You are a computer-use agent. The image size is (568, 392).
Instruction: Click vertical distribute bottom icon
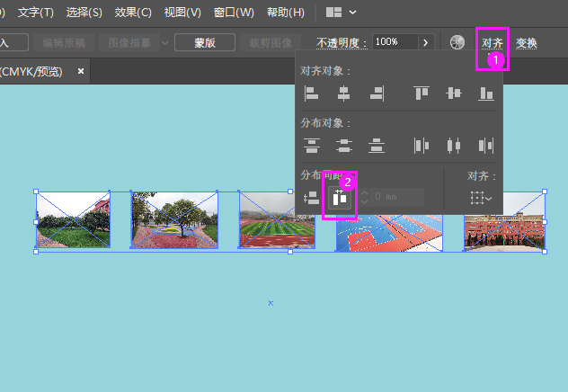coord(377,146)
